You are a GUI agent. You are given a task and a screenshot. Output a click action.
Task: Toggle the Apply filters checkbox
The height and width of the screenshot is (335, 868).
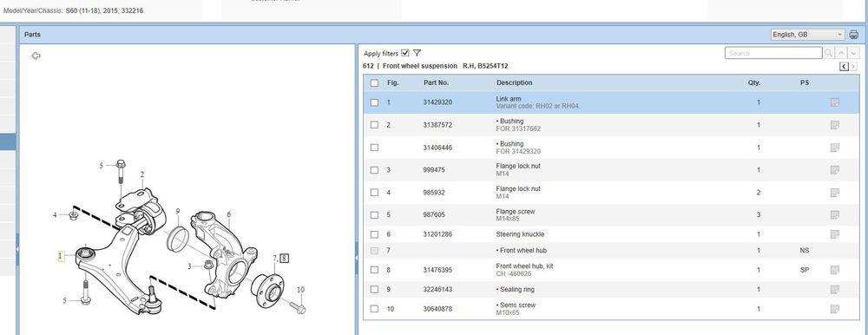click(405, 53)
